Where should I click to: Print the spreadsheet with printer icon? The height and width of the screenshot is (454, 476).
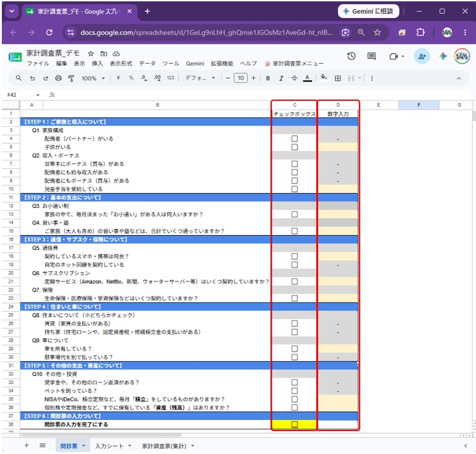(58, 79)
